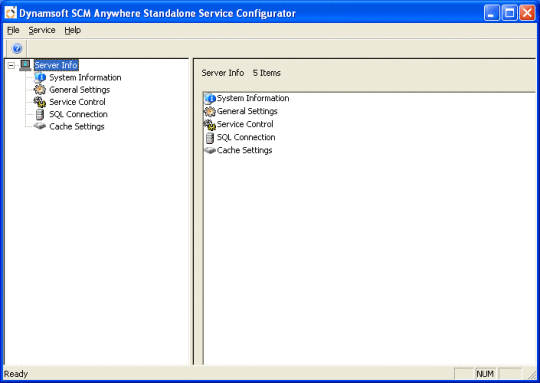Screen dimensions: 540x383
Task: Click the Dynamsoft application icon in title bar
Action: point(10,13)
